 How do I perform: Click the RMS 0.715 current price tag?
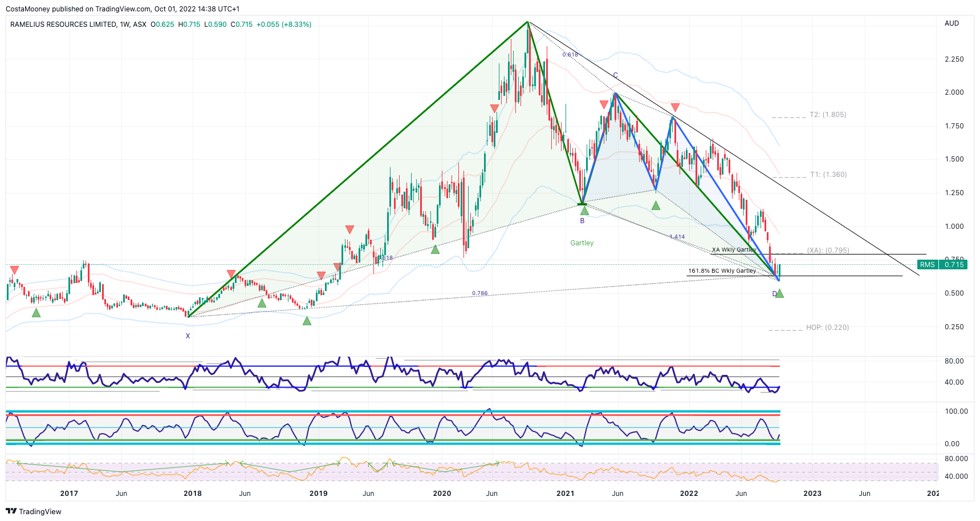pos(942,265)
